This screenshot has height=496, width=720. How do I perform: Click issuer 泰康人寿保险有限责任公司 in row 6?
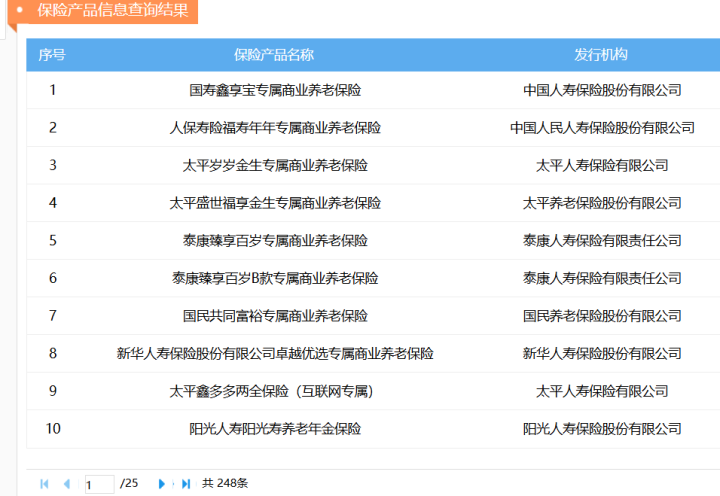602,278
